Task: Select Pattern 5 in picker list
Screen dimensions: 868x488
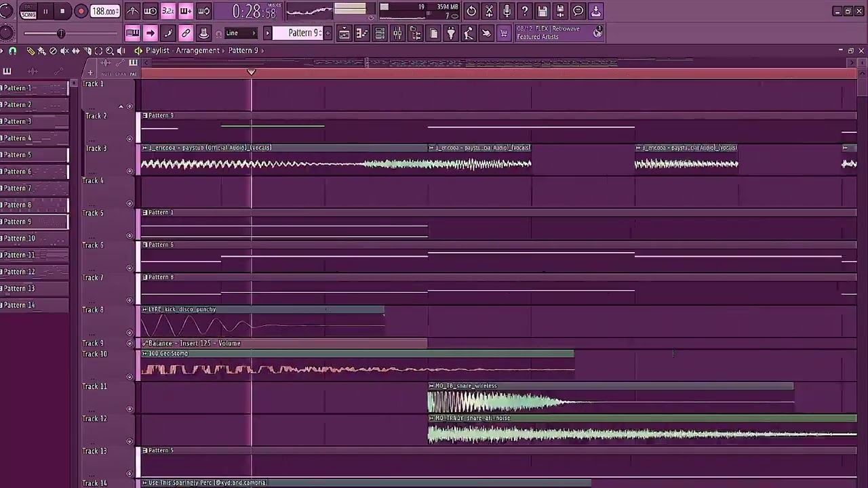Action: tap(34, 155)
